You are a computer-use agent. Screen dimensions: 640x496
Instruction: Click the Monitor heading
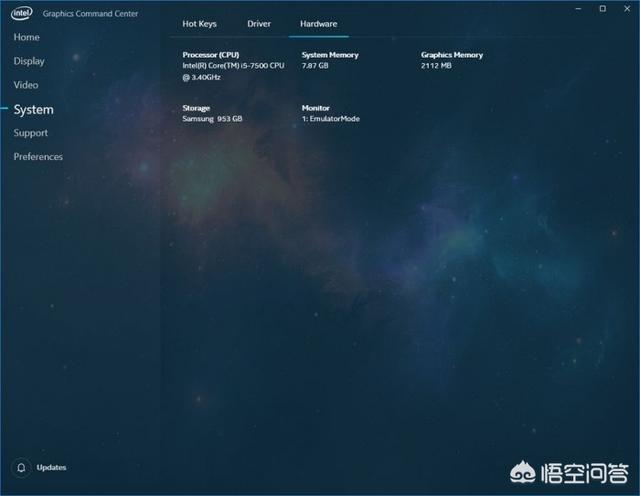pyautogui.click(x=316, y=108)
